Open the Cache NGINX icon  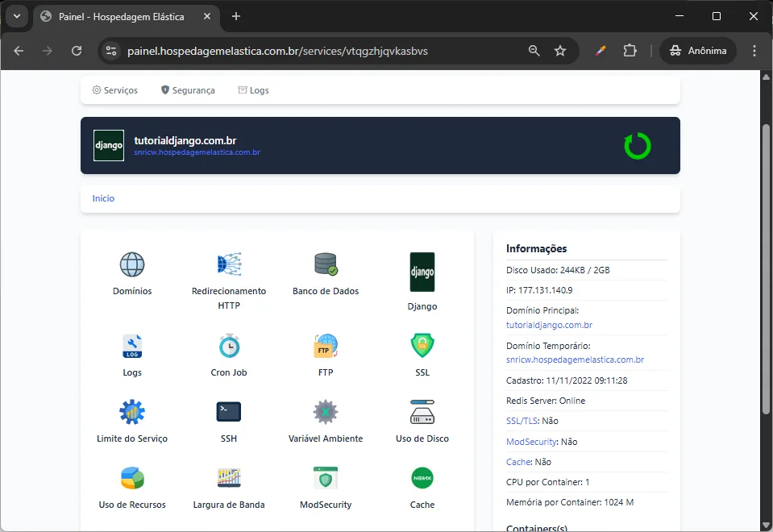(422, 478)
